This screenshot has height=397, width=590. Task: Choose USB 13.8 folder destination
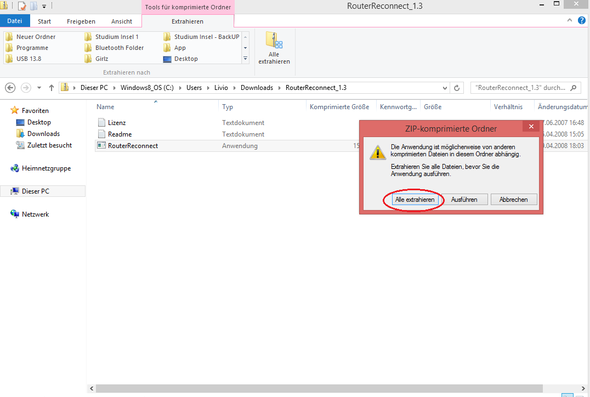pos(23,59)
